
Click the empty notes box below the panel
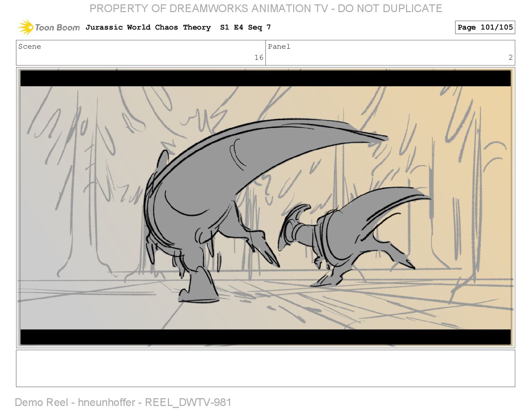(265, 368)
